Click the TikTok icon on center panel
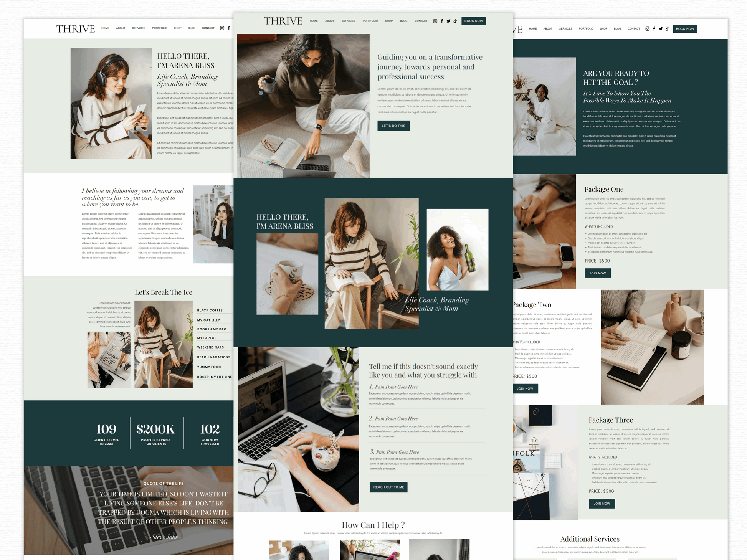The height and width of the screenshot is (560, 747). click(x=456, y=22)
